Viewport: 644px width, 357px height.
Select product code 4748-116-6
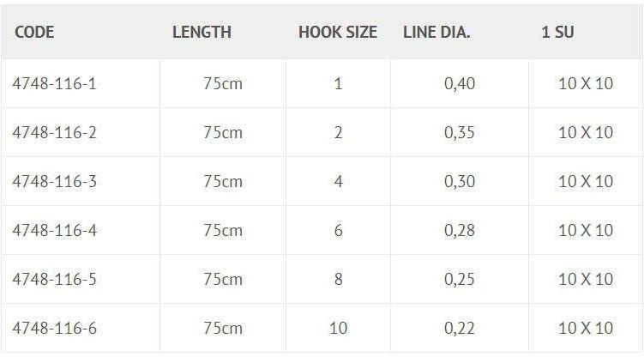54,328
